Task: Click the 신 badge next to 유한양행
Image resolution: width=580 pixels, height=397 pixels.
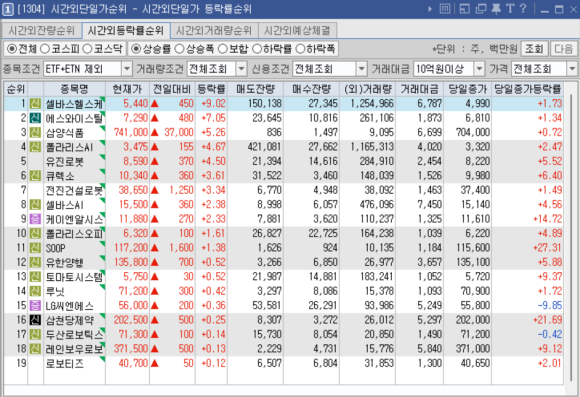Action: 35,262
